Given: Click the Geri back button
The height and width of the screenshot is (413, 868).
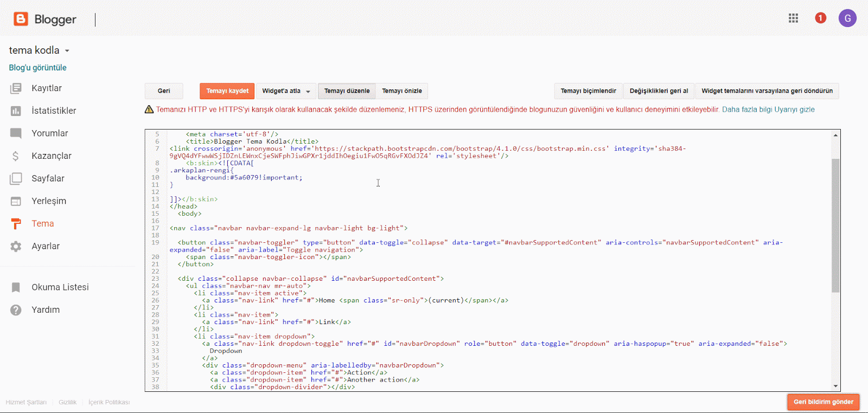Looking at the screenshot, I should pos(164,91).
